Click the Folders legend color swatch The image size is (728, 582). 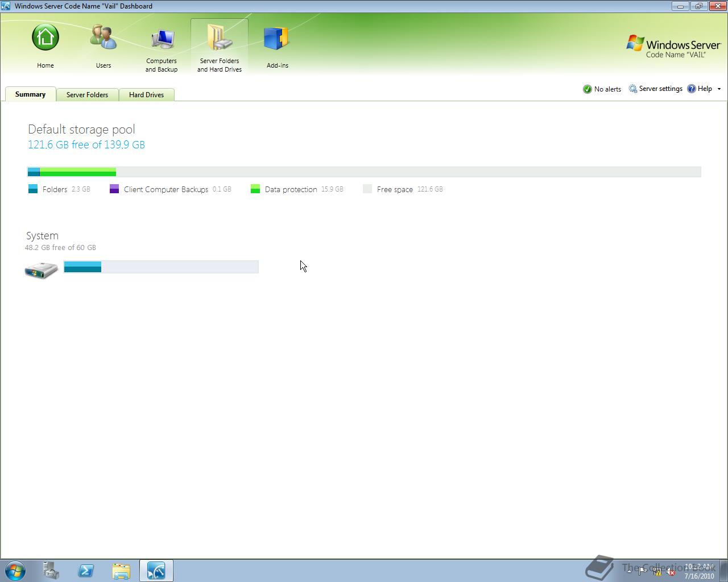point(33,189)
